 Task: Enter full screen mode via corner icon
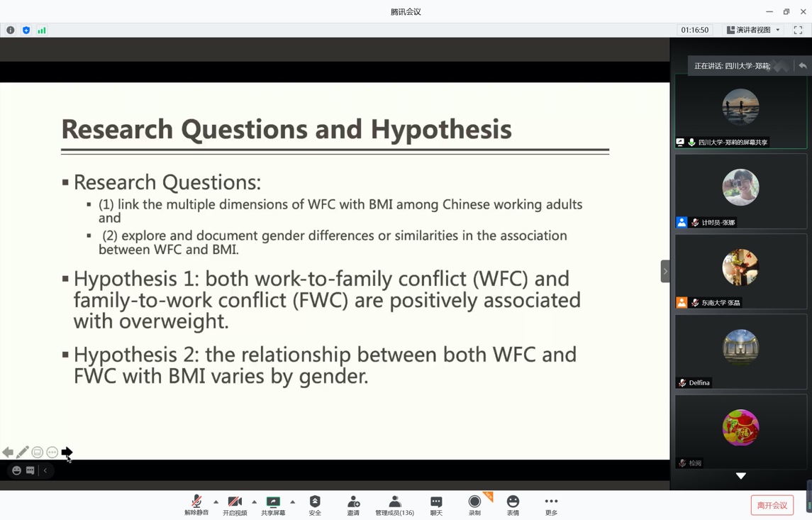[x=798, y=31]
